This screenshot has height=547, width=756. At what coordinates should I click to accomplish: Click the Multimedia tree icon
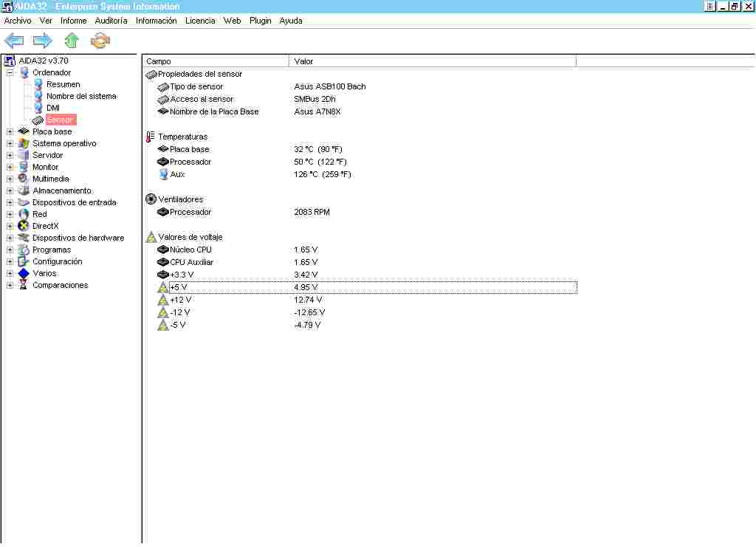point(23,179)
